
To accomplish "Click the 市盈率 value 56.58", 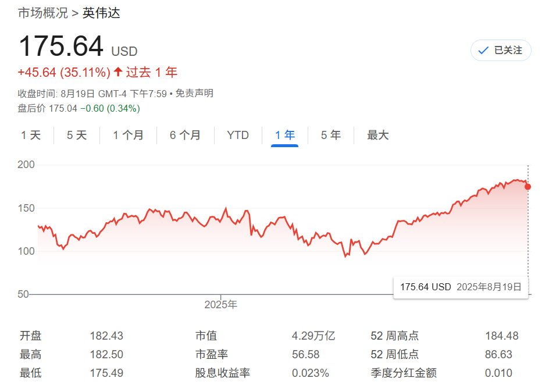I will point(306,355).
